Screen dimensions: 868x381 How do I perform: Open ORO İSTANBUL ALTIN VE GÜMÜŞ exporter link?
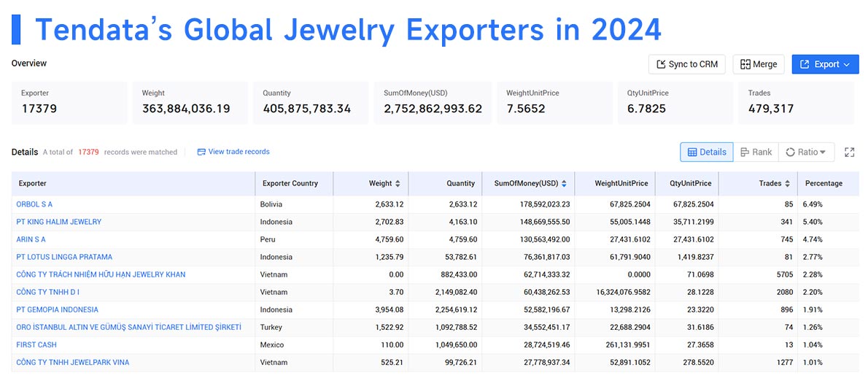[129, 327]
